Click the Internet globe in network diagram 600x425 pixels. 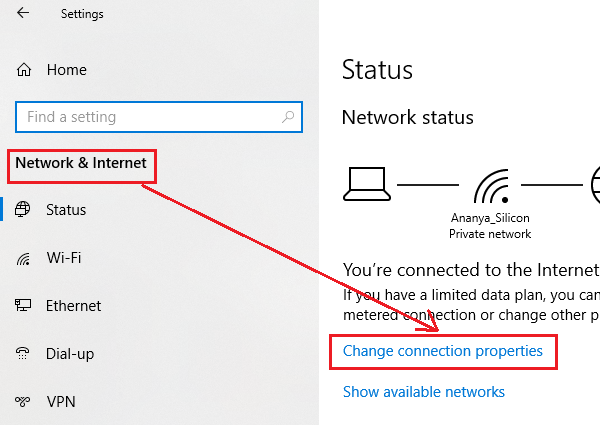tap(594, 184)
